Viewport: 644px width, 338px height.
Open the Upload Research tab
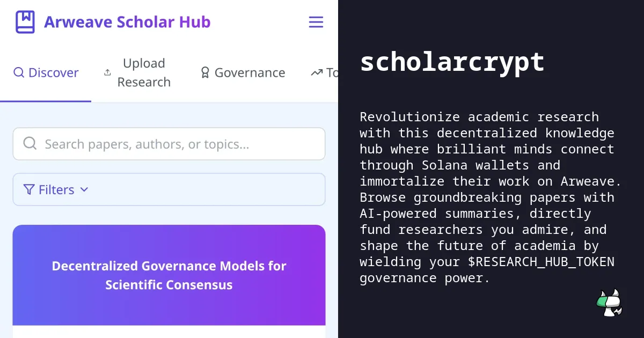[137, 73]
